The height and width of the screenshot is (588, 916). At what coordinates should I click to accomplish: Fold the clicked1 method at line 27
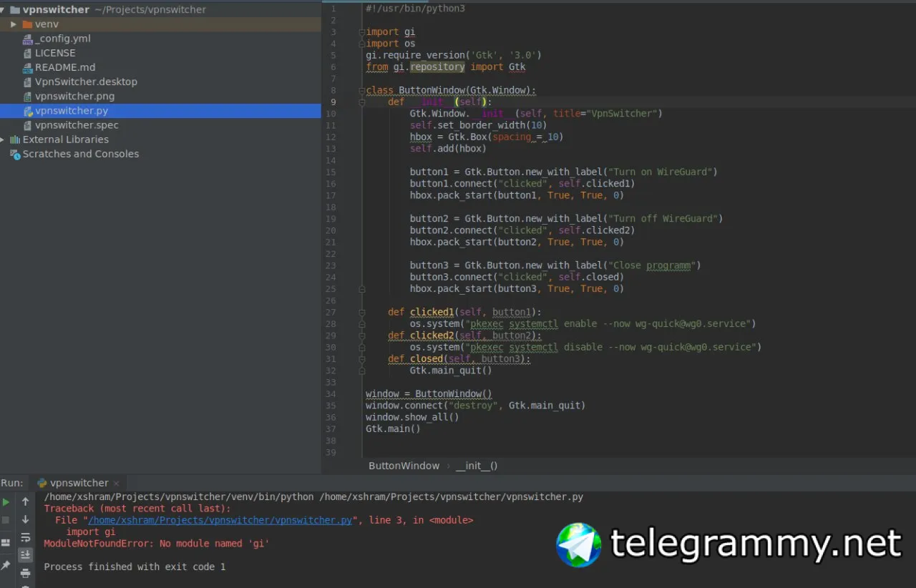[x=361, y=312]
